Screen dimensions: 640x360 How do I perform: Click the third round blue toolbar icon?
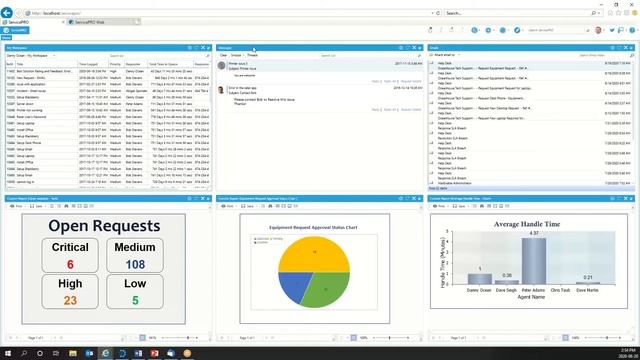[503, 30]
